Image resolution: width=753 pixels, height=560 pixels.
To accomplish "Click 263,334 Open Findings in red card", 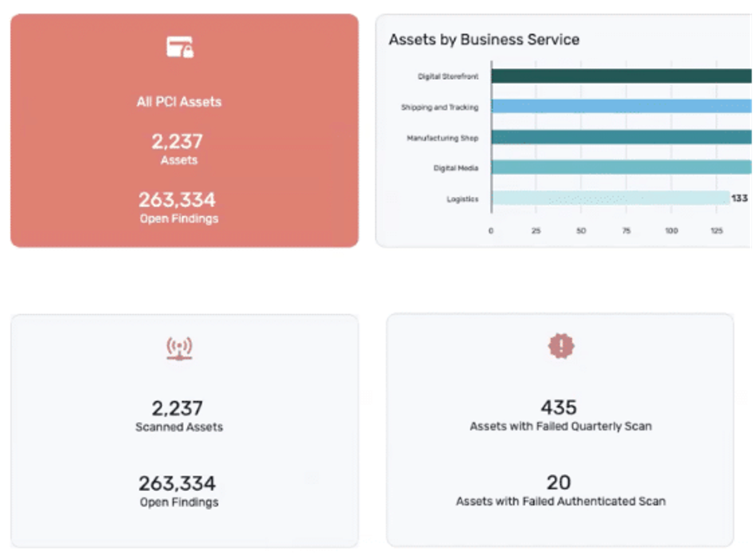I will [x=178, y=200].
